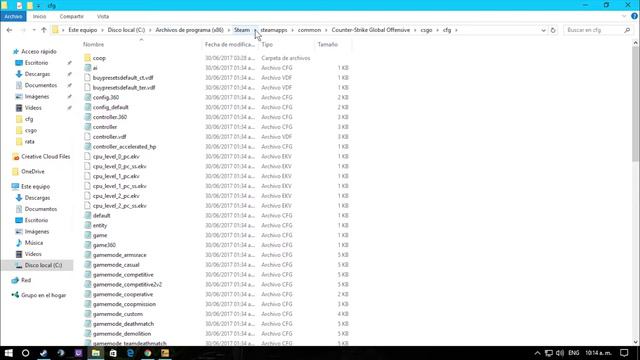640x360 pixels.
Task: Sort files by the Tamaño column
Action: 328,44
